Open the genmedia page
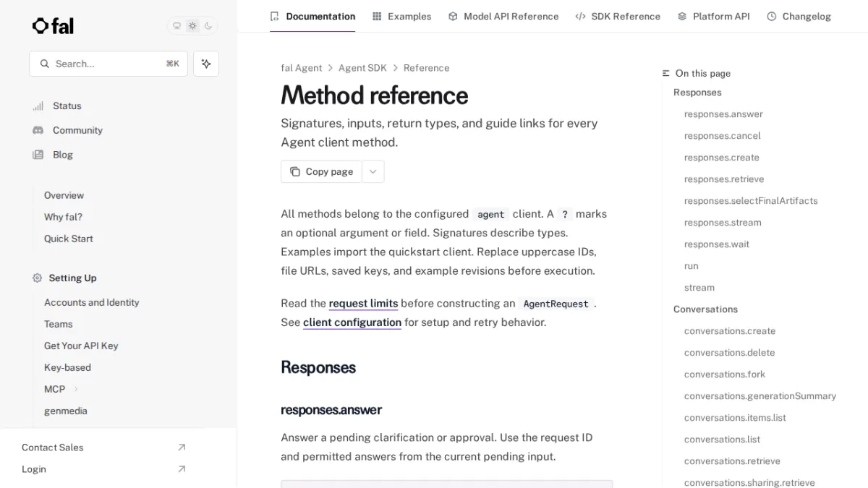This screenshot has width=868, height=488. click(66, 411)
